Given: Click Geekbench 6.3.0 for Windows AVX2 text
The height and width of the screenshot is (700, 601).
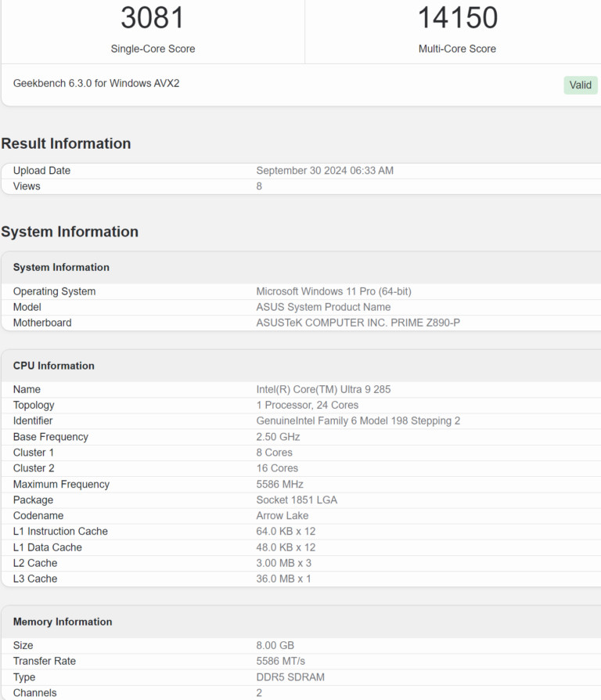Looking at the screenshot, I should pos(96,83).
